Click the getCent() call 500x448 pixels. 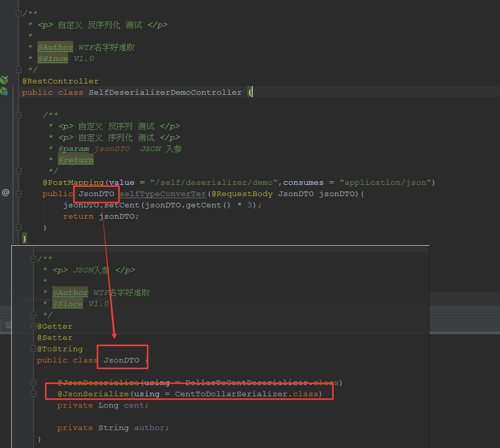(x=208, y=205)
